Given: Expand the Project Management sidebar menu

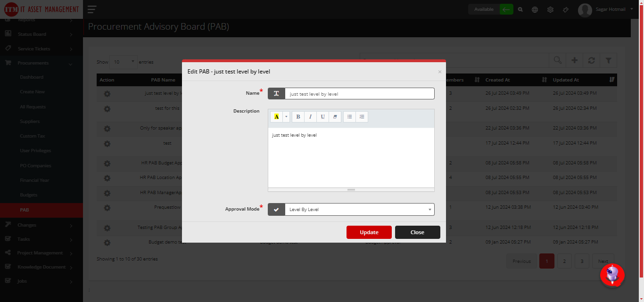Looking at the screenshot, I should 41,253.
